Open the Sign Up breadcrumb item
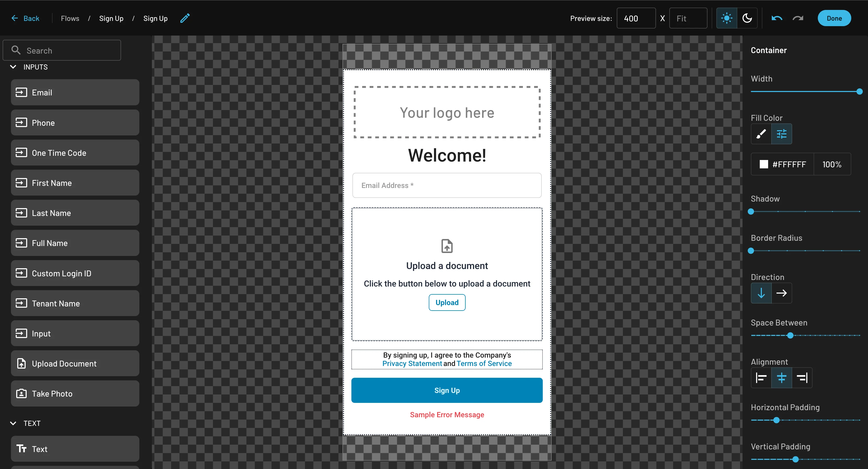 point(111,18)
